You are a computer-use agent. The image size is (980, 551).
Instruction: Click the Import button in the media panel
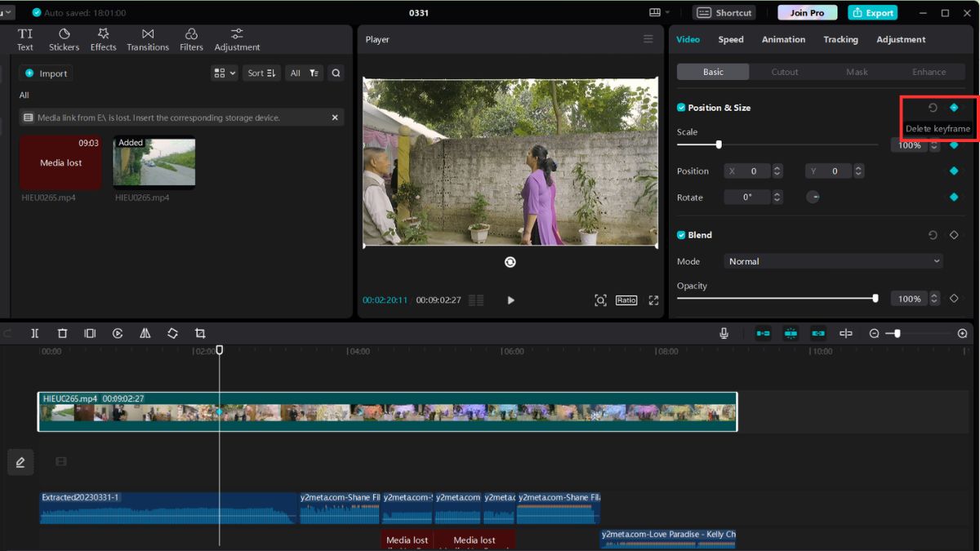click(46, 73)
